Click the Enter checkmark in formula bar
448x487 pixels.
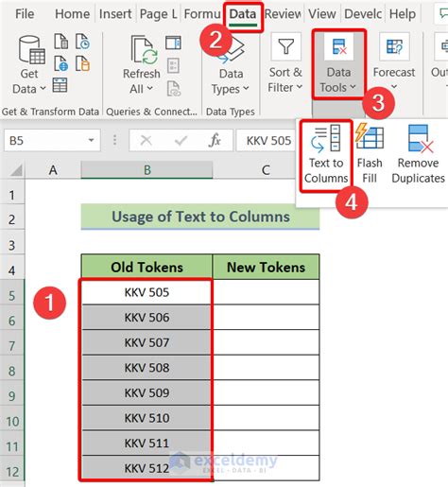click(x=181, y=140)
